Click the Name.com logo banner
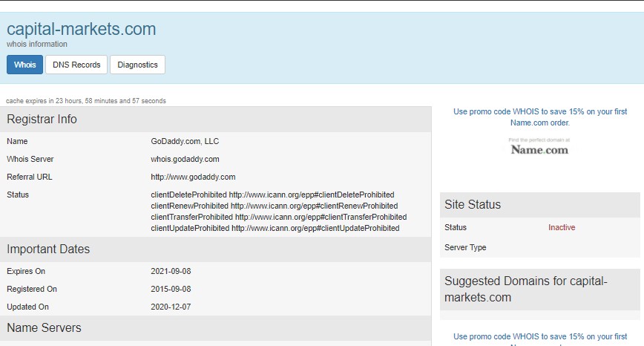 click(x=539, y=147)
